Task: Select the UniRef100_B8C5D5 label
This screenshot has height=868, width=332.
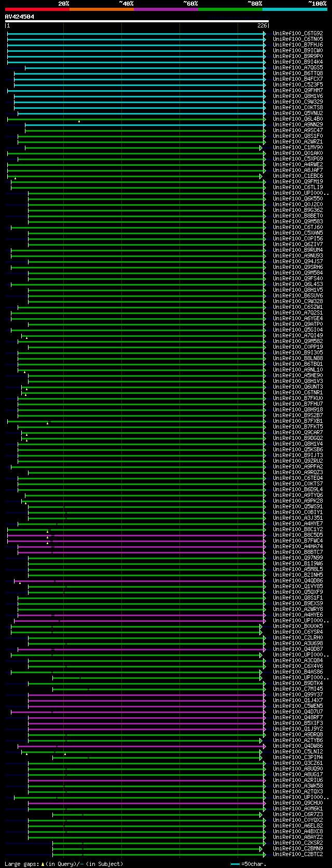Action: click(x=298, y=535)
